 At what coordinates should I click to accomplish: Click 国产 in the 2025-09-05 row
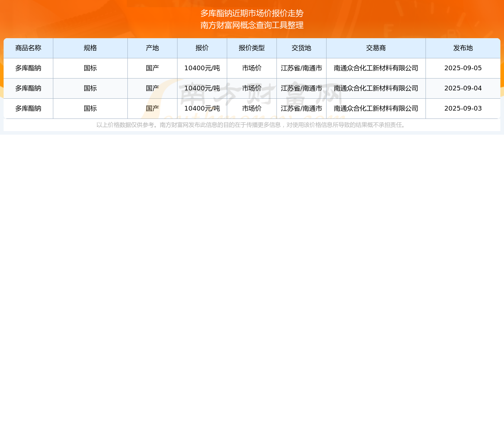point(153,68)
